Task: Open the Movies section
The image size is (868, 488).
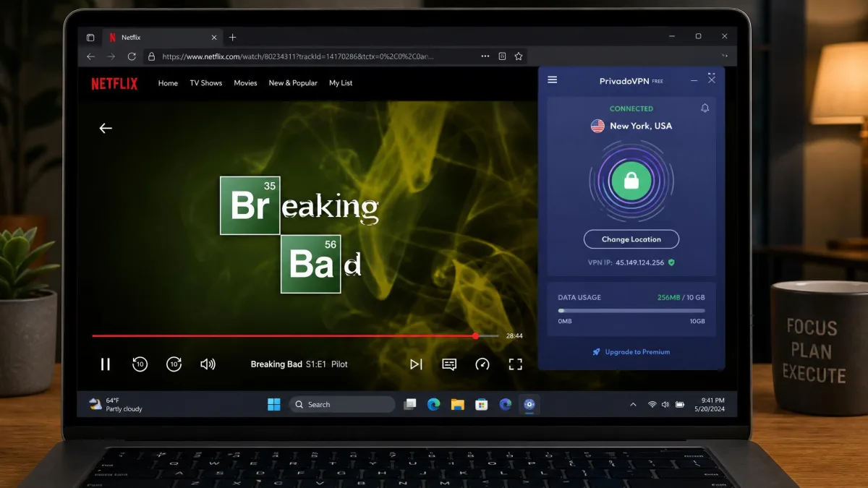Action: point(245,83)
